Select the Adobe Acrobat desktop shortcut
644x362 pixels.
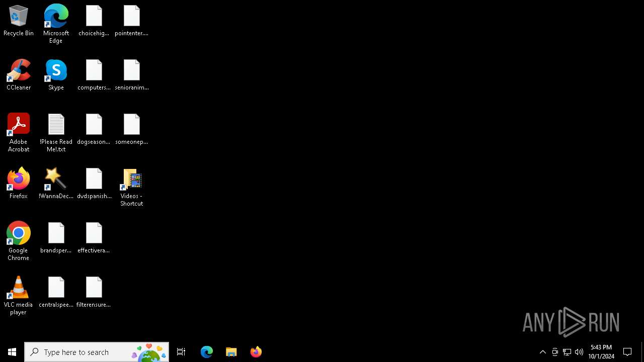[19, 132]
